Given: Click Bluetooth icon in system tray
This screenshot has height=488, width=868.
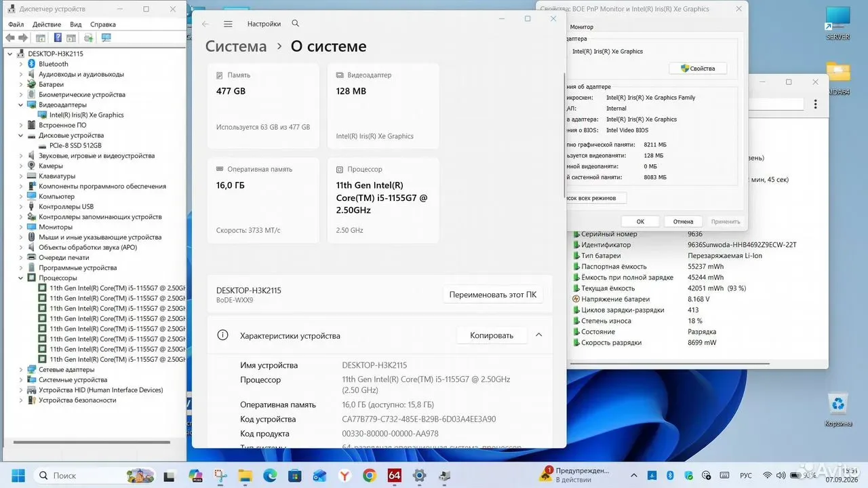Looking at the screenshot, I should coord(670,475).
